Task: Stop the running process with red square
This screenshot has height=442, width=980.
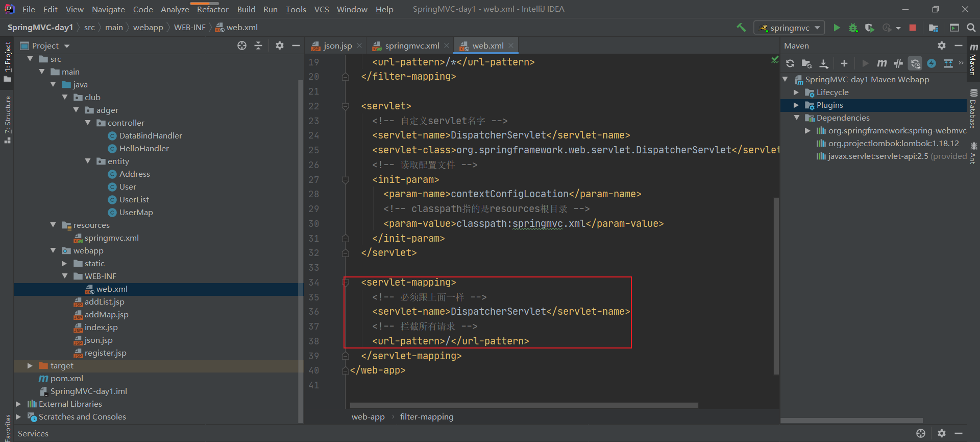Action: click(913, 28)
